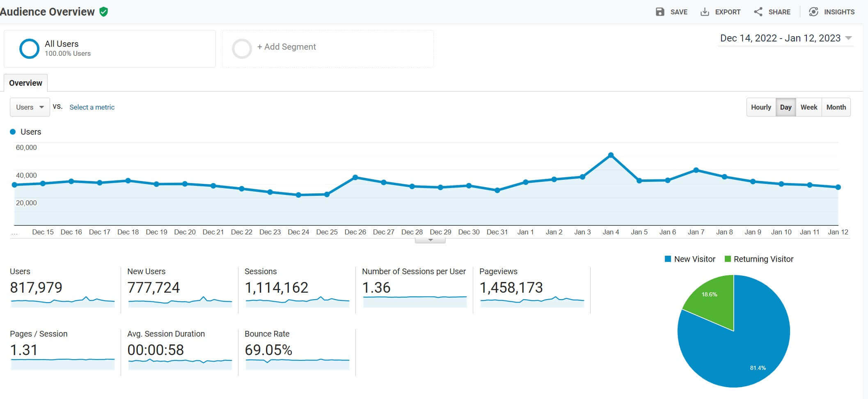This screenshot has height=399, width=868.
Task: Open the Users metric dropdown
Action: coord(29,107)
